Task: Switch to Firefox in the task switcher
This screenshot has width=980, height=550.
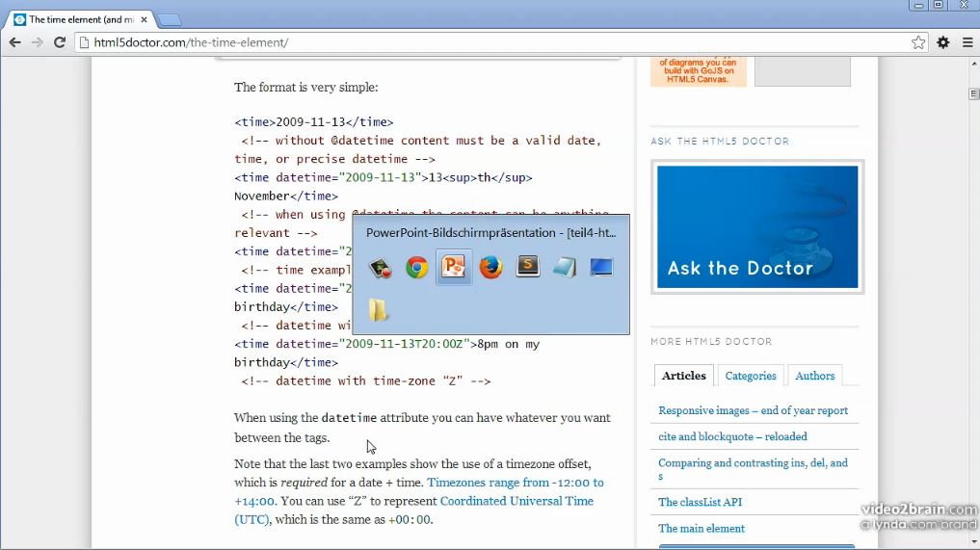Action: [x=490, y=268]
